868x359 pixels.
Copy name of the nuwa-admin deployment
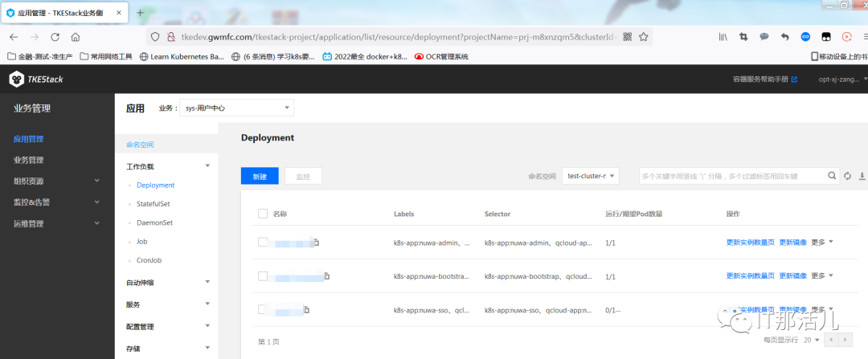tap(317, 243)
